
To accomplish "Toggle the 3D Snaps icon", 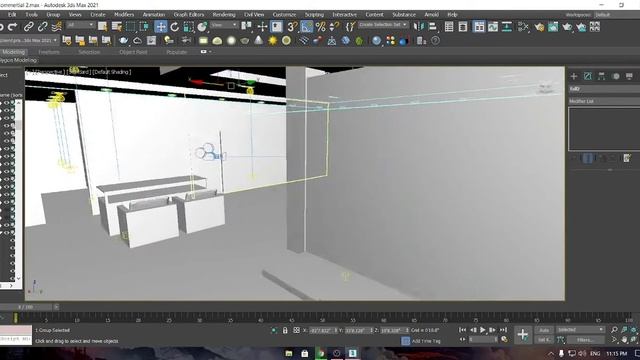I will (x=292, y=27).
